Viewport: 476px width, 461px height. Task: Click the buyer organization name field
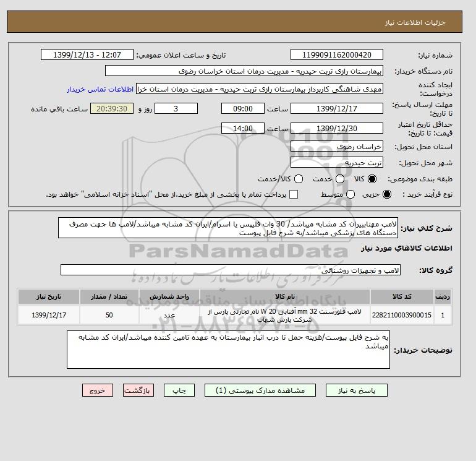point(244,71)
